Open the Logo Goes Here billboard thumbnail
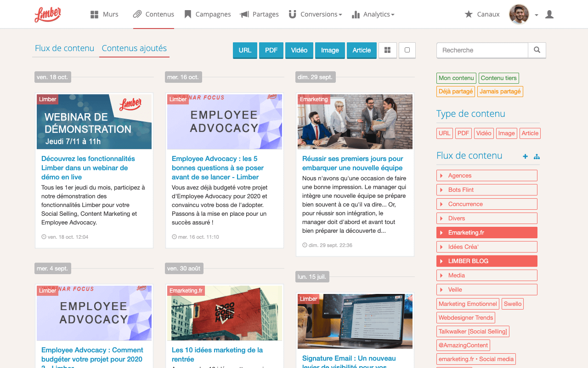588x368 pixels. 225,313
